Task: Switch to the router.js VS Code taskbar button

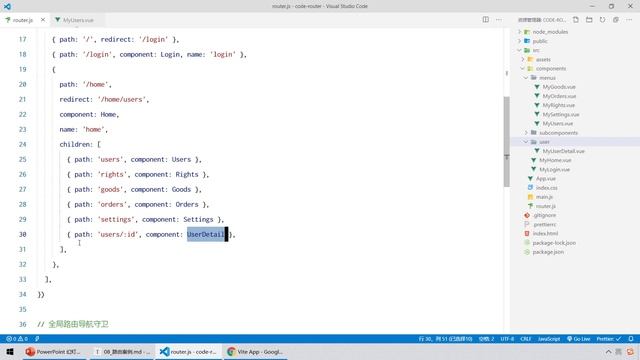Action: pos(188,351)
